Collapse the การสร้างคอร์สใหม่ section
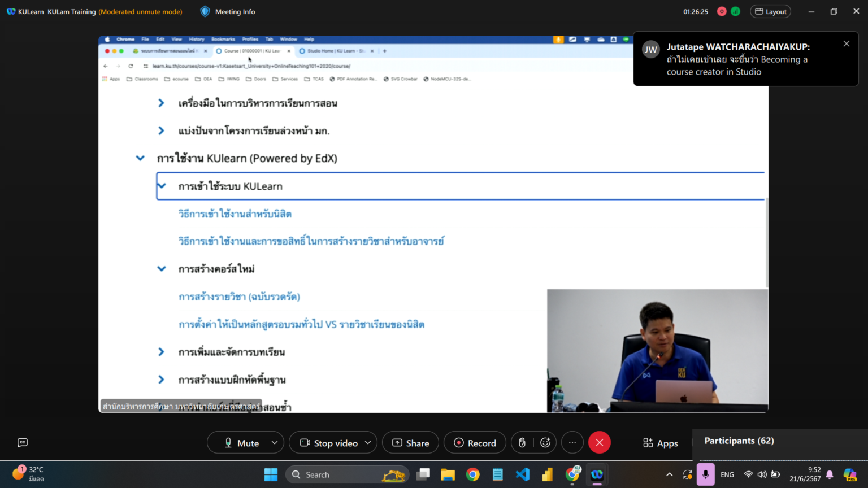The width and height of the screenshot is (868, 488). 162,268
